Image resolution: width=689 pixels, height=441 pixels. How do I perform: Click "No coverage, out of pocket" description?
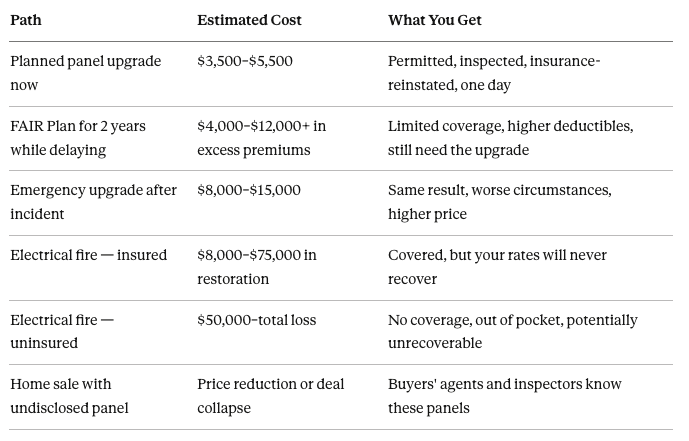tap(512, 331)
